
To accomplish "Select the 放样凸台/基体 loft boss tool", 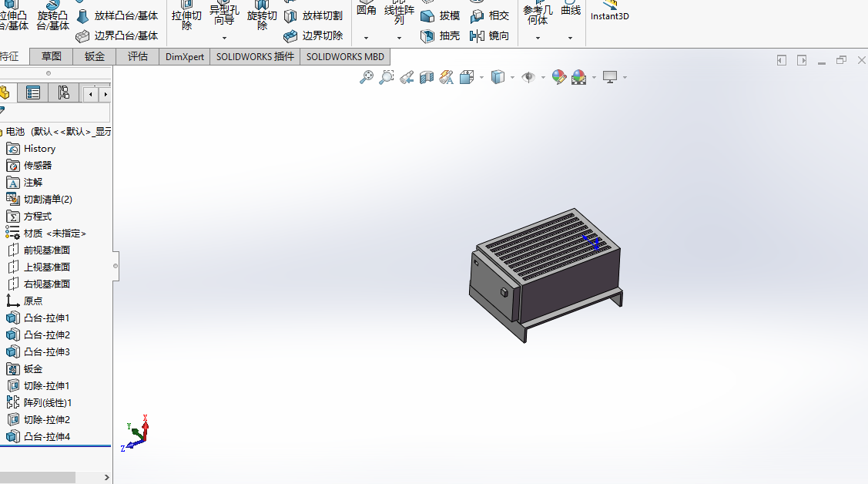I will click(x=117, y=16).
